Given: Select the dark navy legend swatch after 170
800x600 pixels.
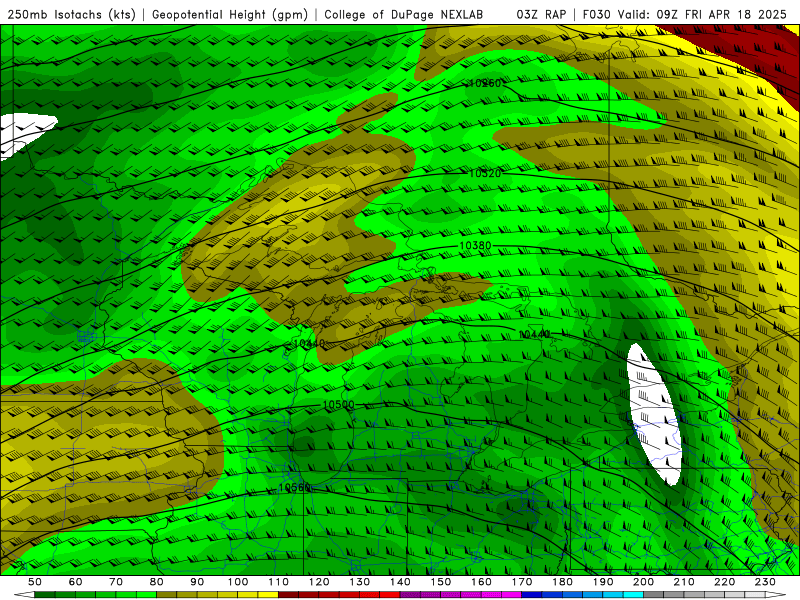Looking at the screenshot, I should click(532, 595).
